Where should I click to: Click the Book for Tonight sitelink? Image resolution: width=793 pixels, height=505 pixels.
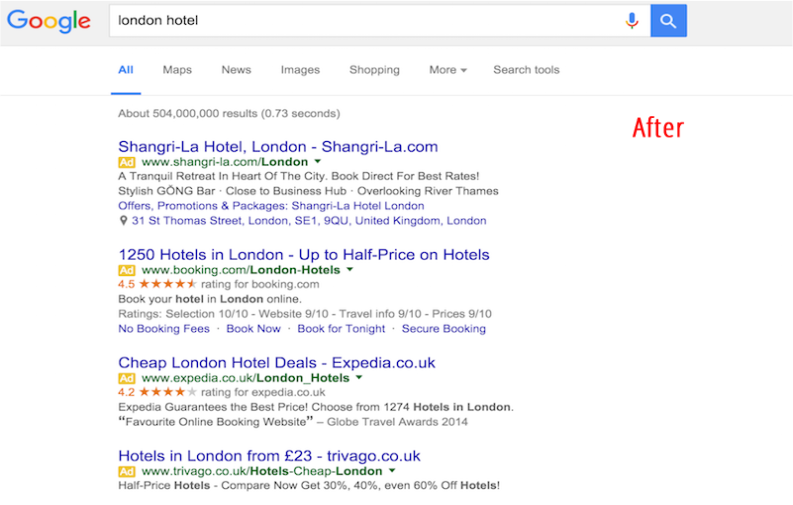coord(341,329)
